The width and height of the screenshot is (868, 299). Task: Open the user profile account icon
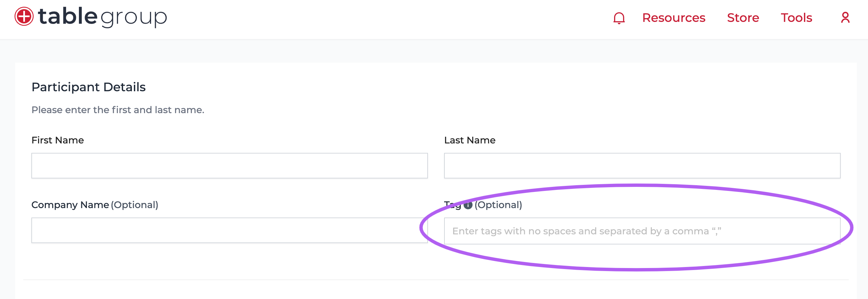click(845, 18)
